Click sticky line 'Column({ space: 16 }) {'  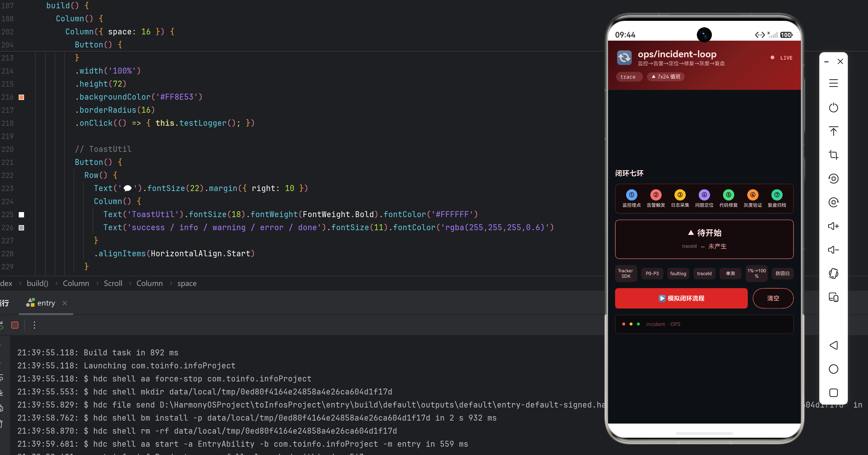tap(120, 32)
